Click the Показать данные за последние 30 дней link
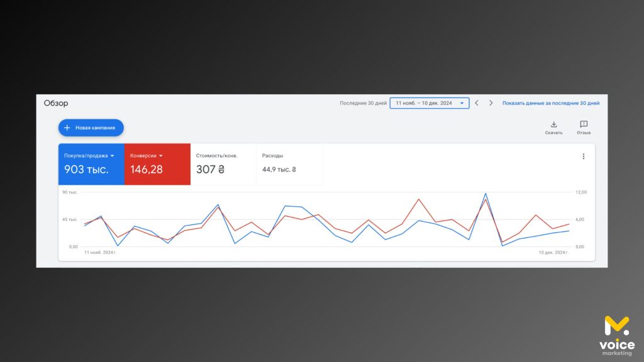The width and height of the screenshot is (644, 362). [550, 103]
